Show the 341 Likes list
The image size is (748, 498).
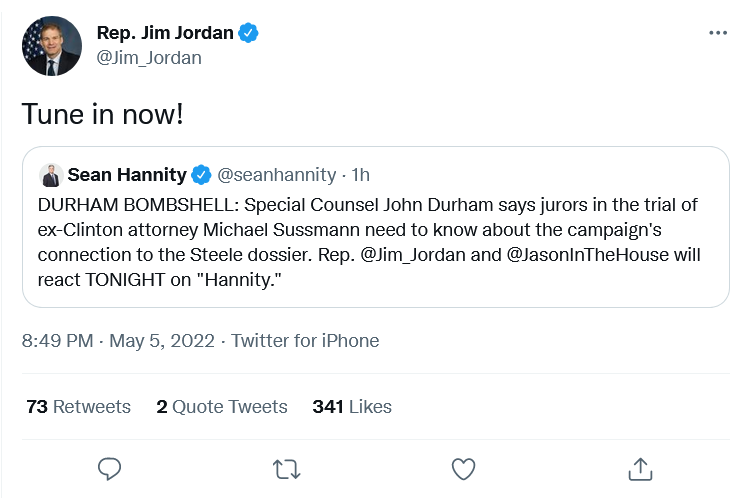[x=352, y=407]
